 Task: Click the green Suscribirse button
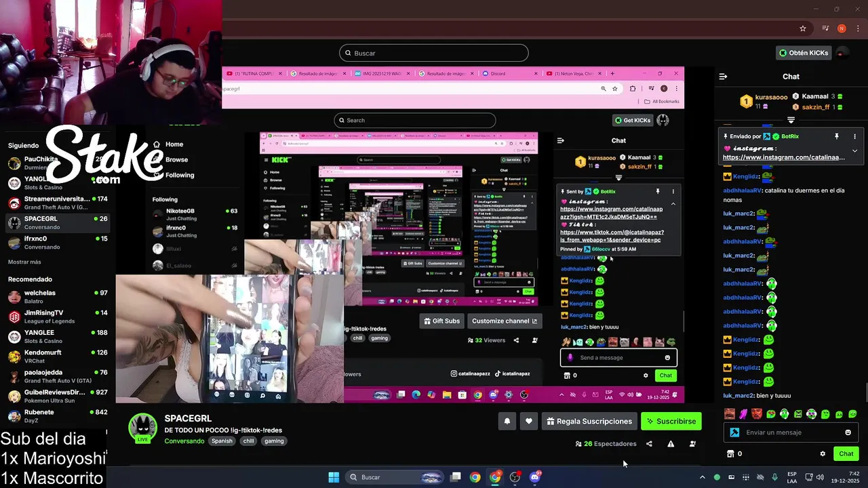coord(671,422)
